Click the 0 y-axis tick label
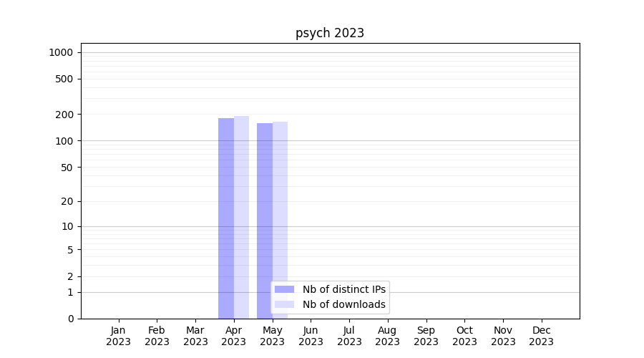 click(x=71, y=319)
